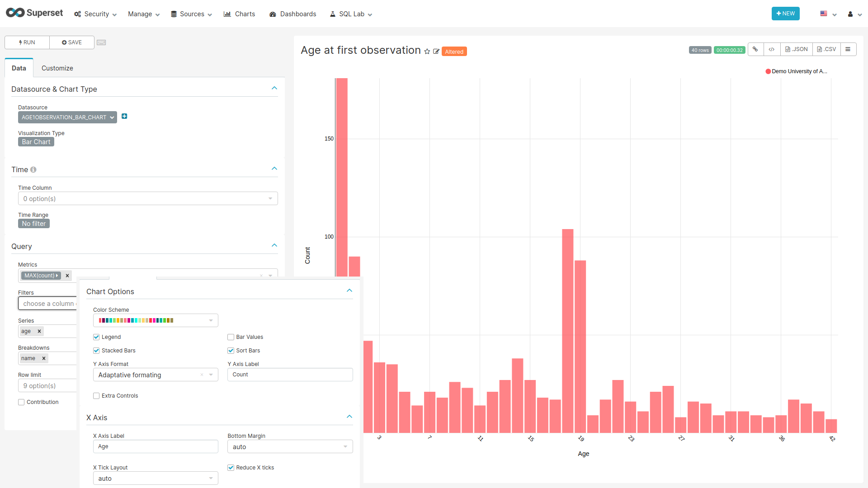Switch to Data tab
Screen dimensions: 868x488
coord(19,68)
